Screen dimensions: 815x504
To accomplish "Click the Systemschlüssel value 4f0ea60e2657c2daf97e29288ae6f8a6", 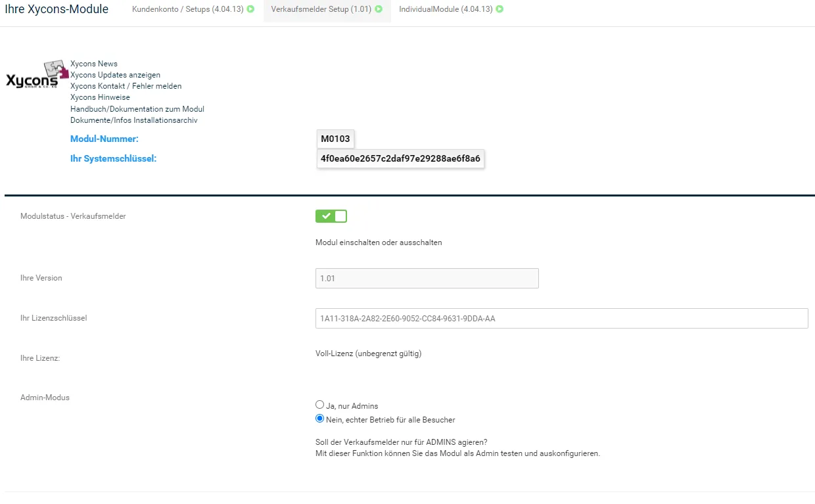I will 400,158.
